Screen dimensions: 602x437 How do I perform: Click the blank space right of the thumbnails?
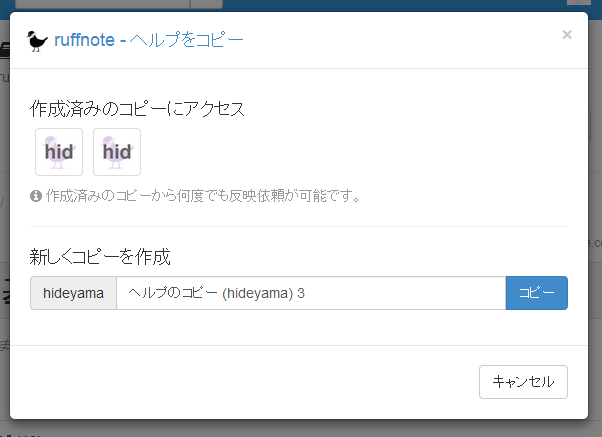pos(350,152)
